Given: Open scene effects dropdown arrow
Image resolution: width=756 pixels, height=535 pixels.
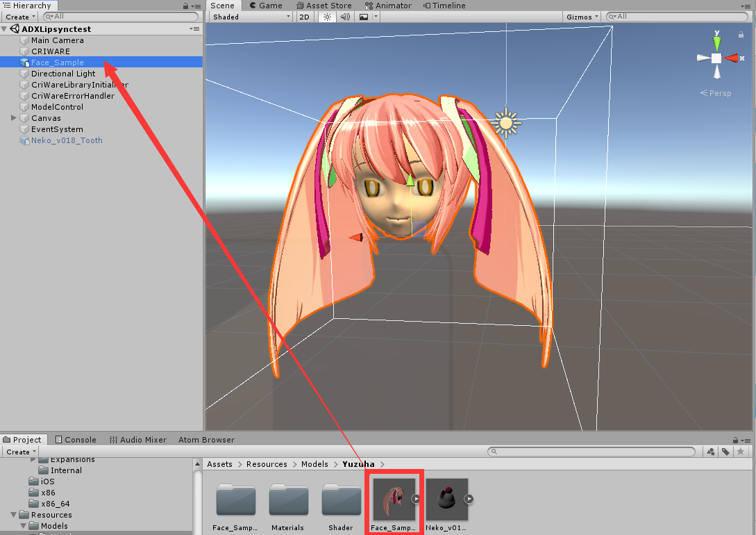Looking at the screenshot, I should [x=376, y=17].
